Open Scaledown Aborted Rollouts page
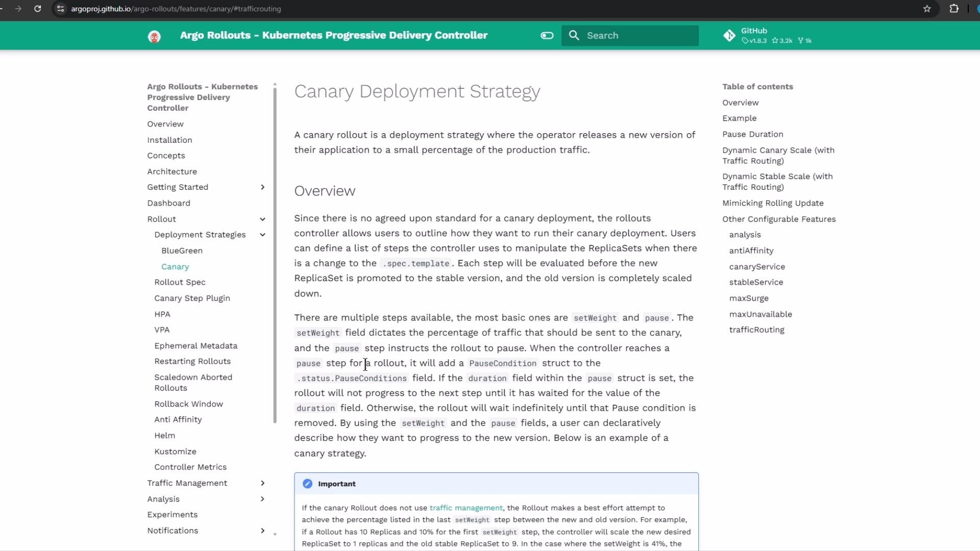The width and height of the screenshot is (980, 551). [193, 383]
